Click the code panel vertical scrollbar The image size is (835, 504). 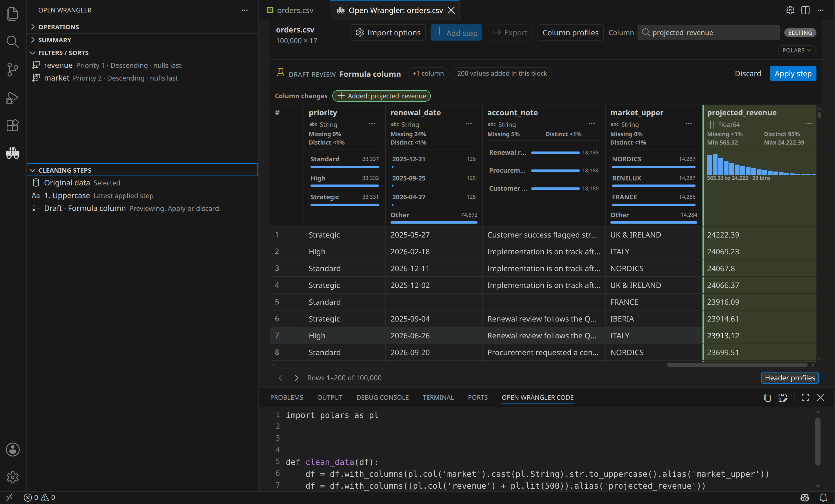(x=818, y=442)
